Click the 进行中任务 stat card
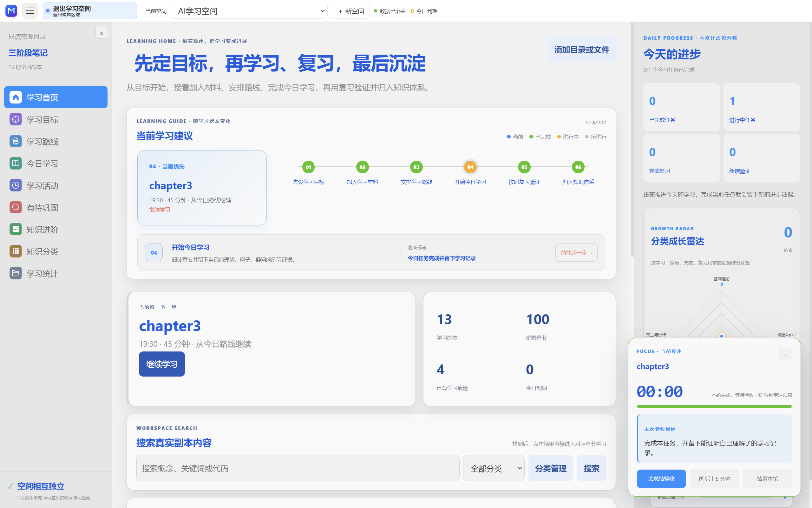The height and width of the screenshot is (508, 812). 761,107
